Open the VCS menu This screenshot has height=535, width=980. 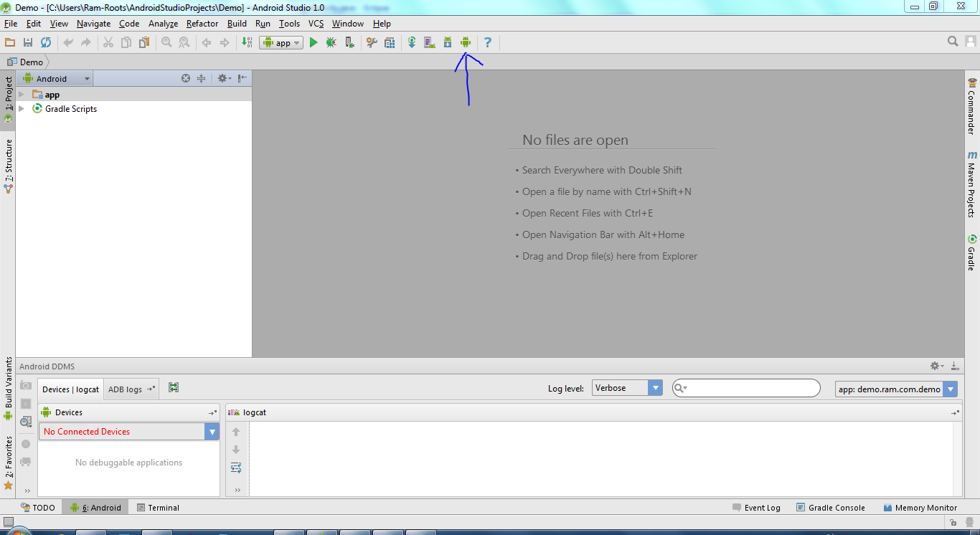pyautogui.click(x=316, y=24)
